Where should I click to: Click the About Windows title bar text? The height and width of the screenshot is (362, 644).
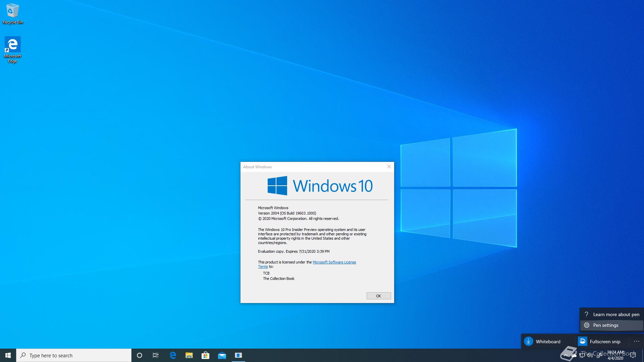tap(257, 167)
